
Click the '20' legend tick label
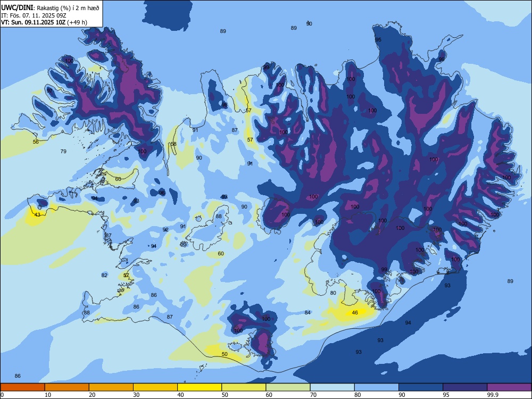coord(92,395)
